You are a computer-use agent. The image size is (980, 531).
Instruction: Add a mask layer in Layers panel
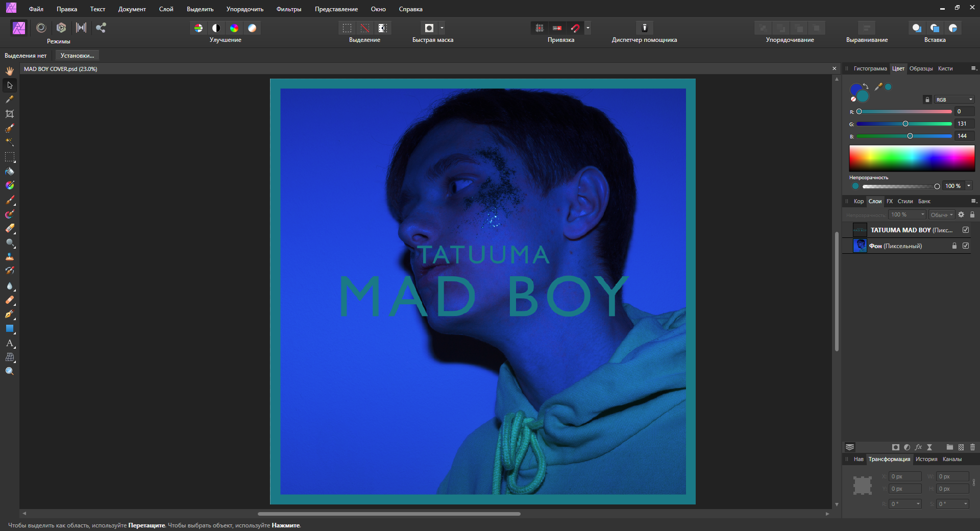[895, 447]
